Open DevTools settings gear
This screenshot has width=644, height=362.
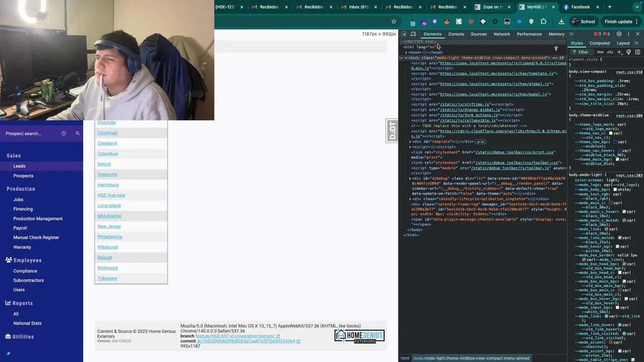pos(619,34)
